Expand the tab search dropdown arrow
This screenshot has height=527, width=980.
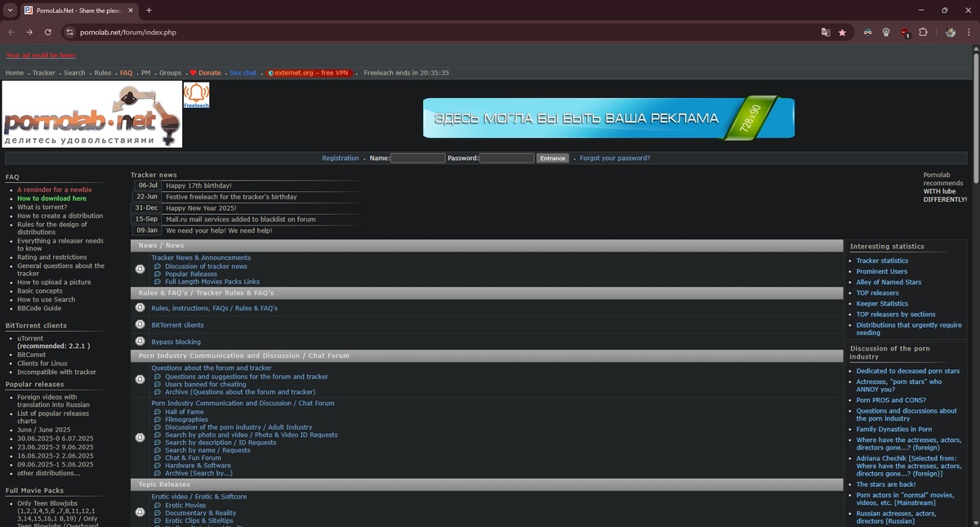(x=11, y=11)
